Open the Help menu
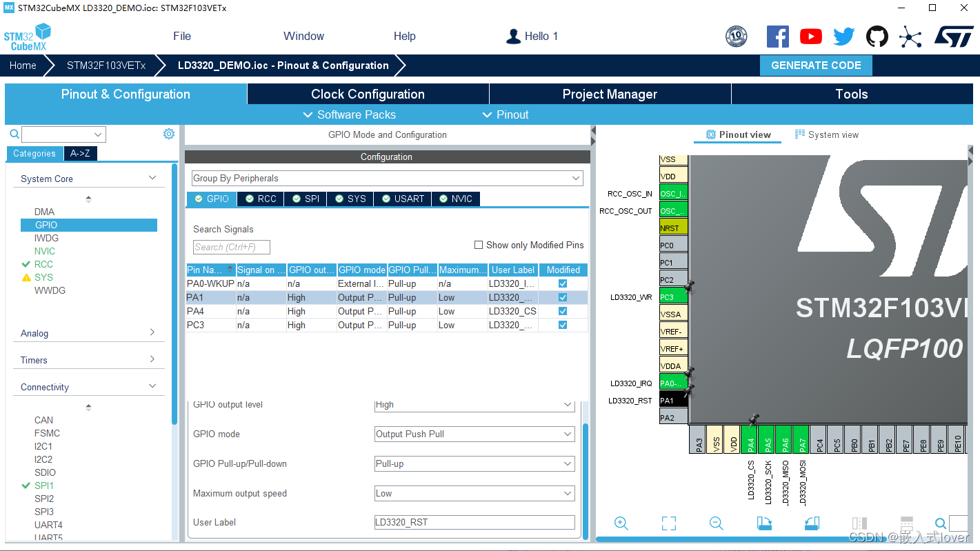The height and width of the screenshot is (551, 980). 405,37
